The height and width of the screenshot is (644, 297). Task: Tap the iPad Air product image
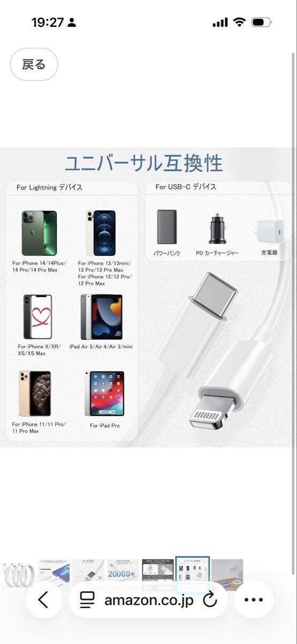tap(101, 317)
